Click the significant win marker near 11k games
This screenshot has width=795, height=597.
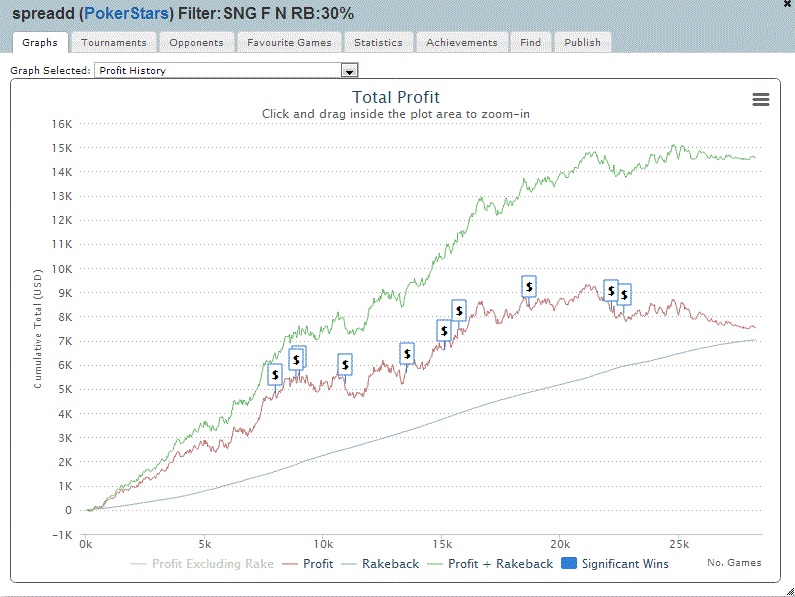tap(345, 365)
